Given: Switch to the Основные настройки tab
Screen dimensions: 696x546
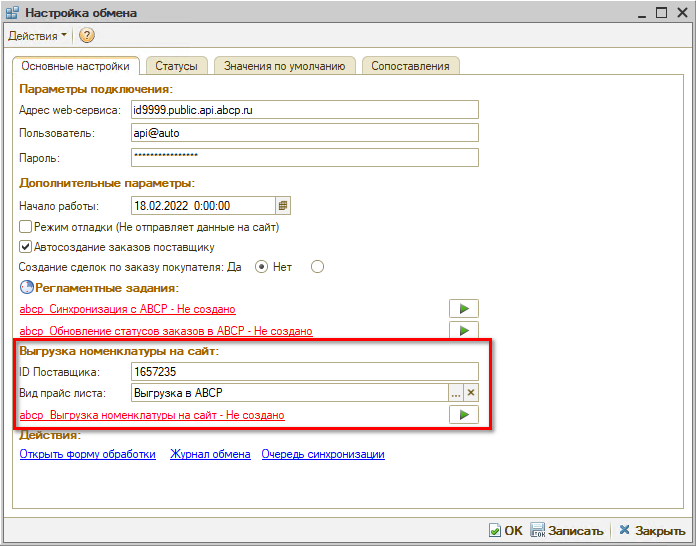Looking at the screenshot, I should 75,66.
